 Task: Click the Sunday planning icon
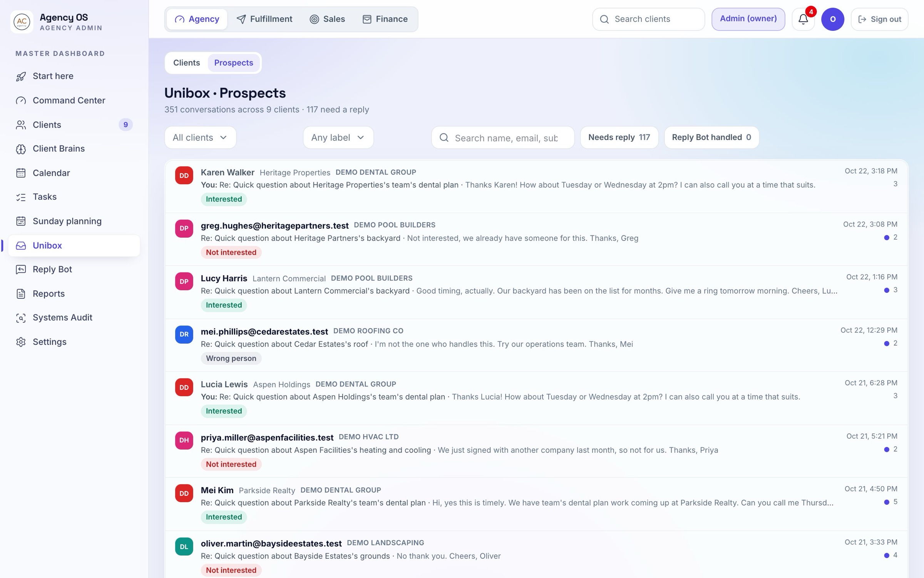pyautogui.click(x=21, y=221)
